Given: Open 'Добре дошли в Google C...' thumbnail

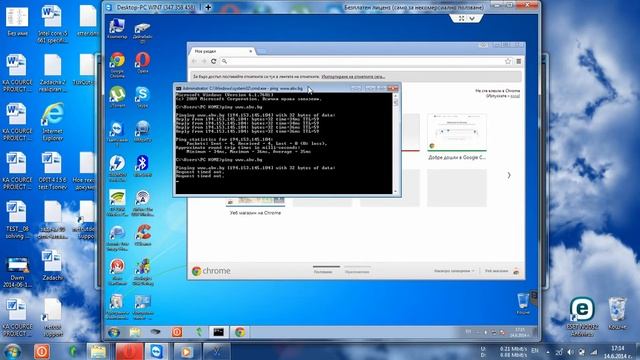Looking at the screenshot, I should 457,137.
